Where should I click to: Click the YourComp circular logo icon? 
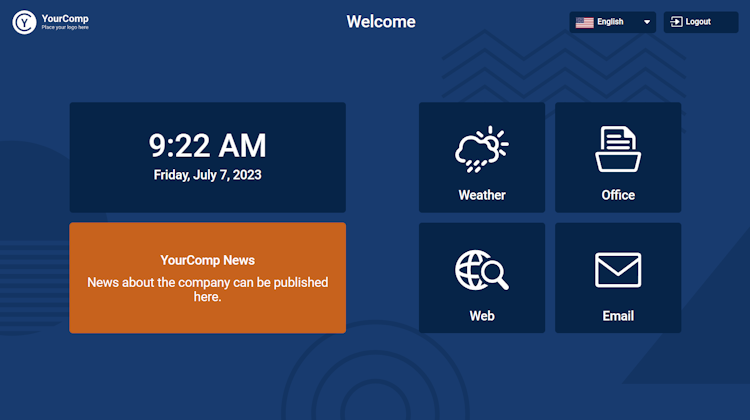coord(24,22)
